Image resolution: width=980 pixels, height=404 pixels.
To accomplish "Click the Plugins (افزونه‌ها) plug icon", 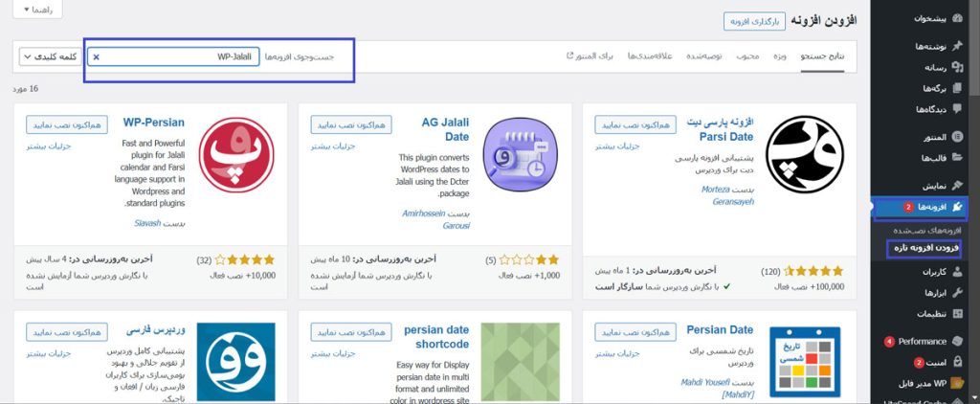I will 957,207.
